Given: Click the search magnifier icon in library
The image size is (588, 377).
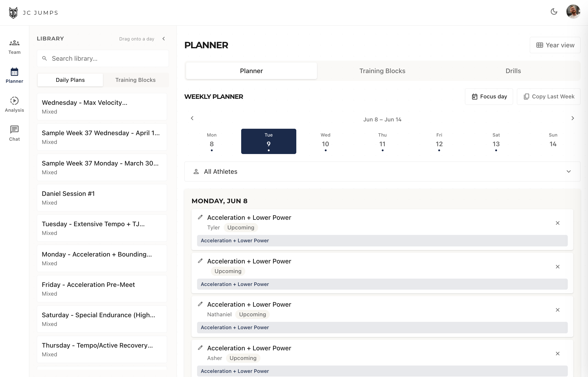Looking at the screenshot, I should click(45, 59).
